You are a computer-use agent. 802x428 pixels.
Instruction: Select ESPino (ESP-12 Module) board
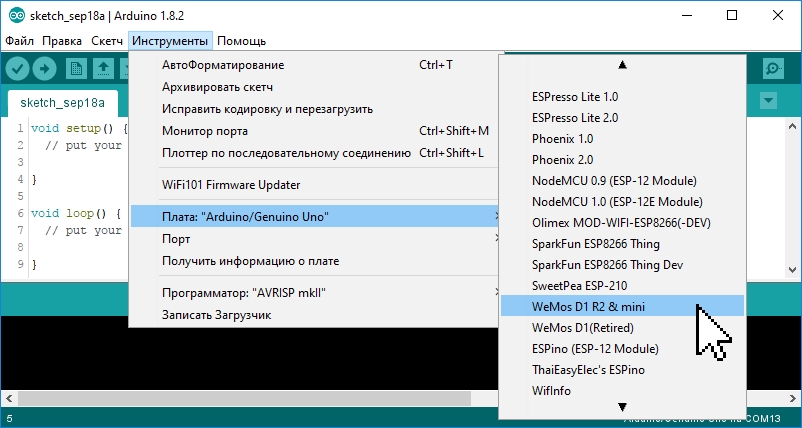tap(622, 348)
